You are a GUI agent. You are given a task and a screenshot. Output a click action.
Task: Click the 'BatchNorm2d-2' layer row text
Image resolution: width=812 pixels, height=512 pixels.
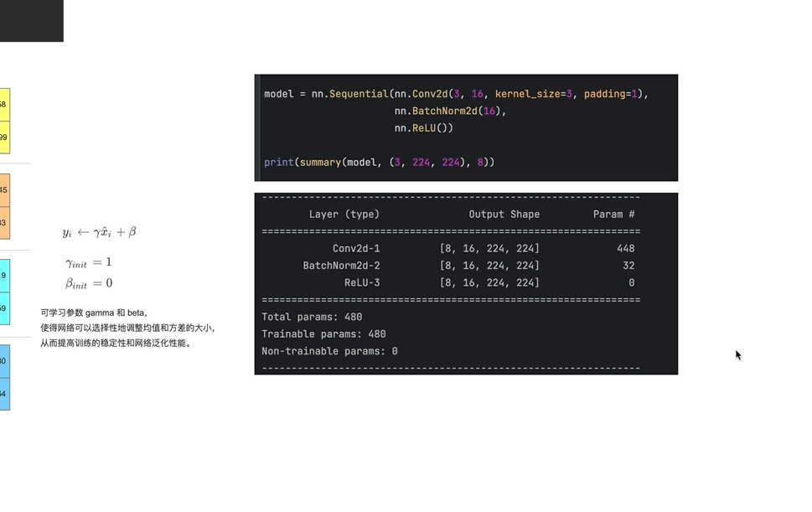[341, 266]
